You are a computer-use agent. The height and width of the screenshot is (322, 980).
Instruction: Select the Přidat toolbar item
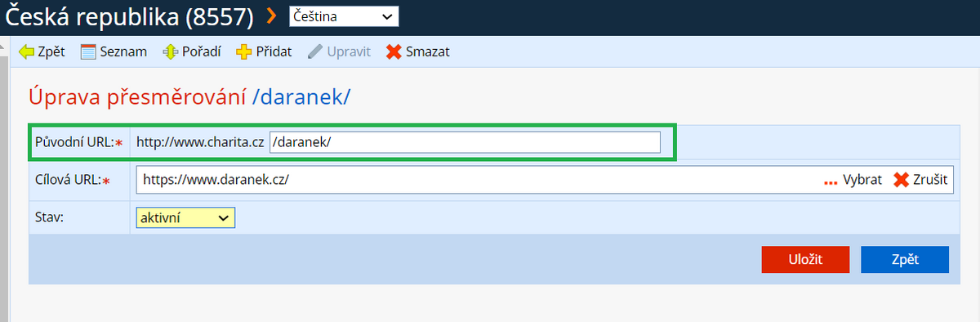274,51
